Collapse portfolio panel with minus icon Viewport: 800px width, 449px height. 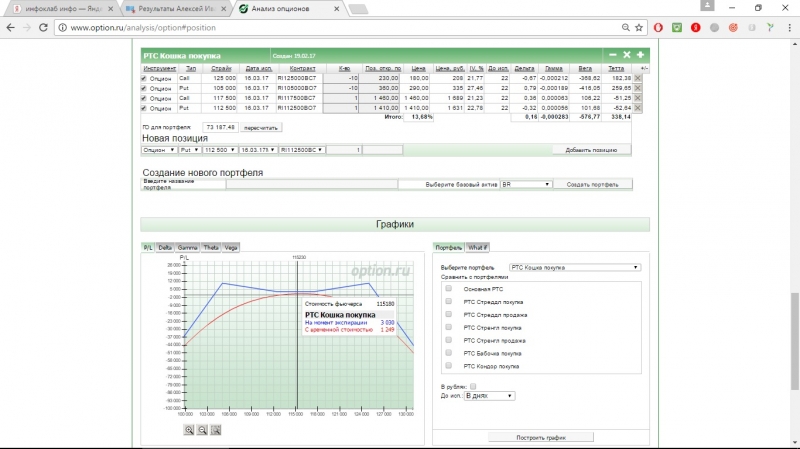point(613,55)
